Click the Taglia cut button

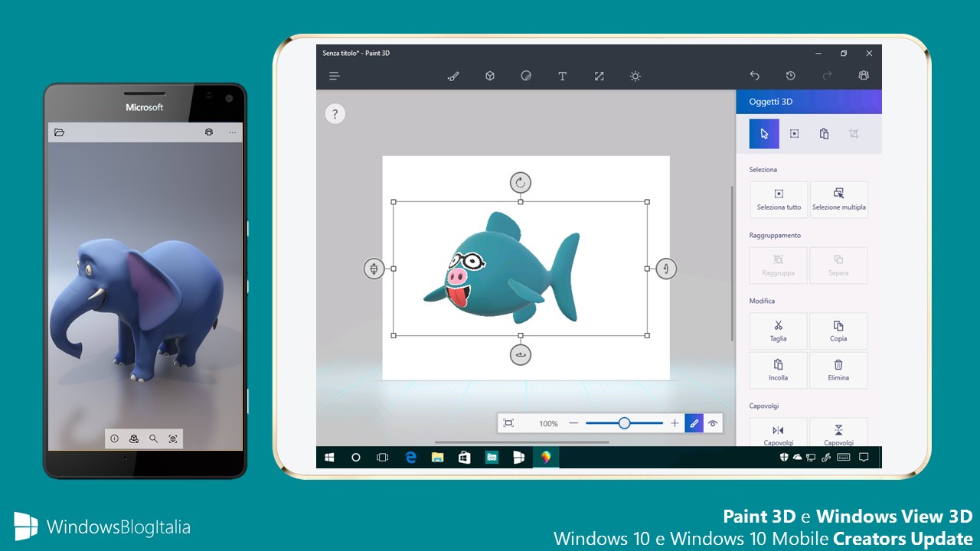click(x=779, y=331)
